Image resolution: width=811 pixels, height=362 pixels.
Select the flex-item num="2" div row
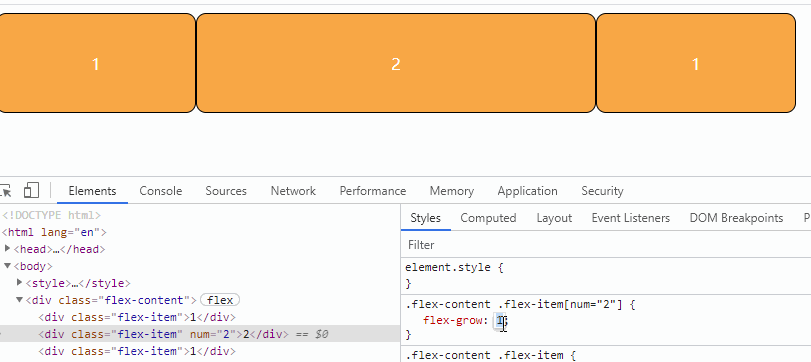click(200, 334)
